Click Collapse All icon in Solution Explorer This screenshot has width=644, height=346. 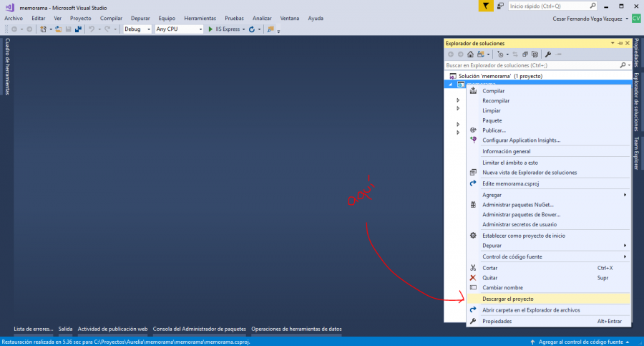[x=525, y=54]
